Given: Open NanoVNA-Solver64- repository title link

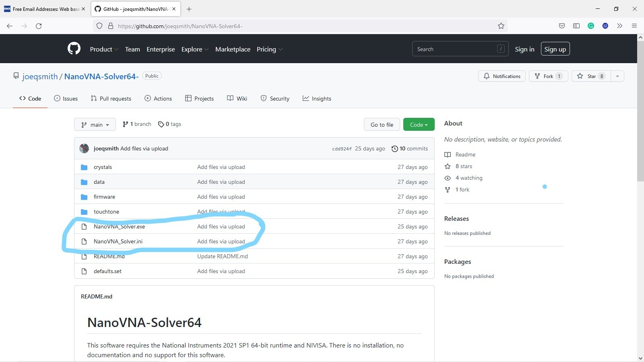Looking at the screenshot, I should click(101, 76).
